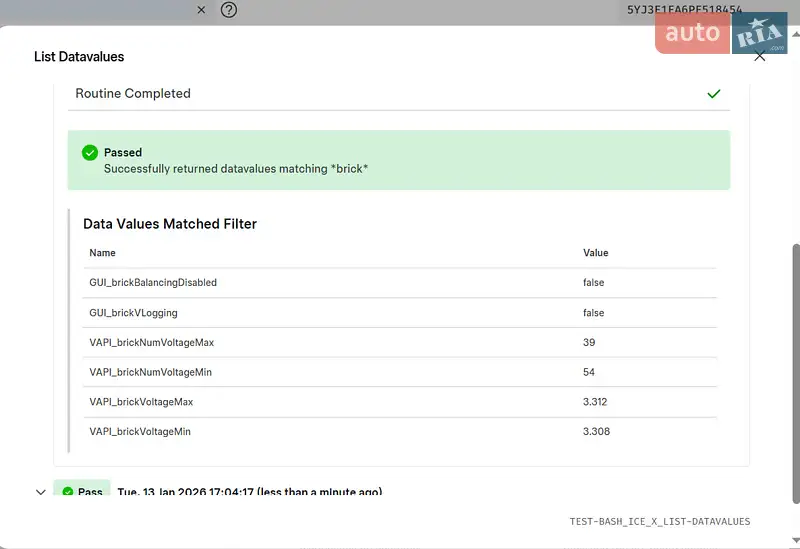Click VAPI_brickNumVoltageMax name
The image size is (800, 549).
[x=152, y=343]
